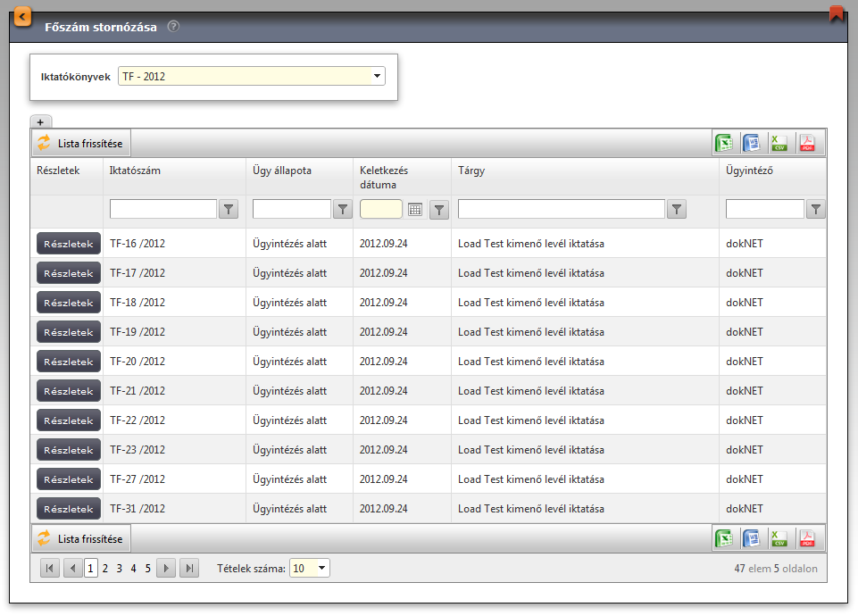Click the date 2012.09.24 in the TF-22 row
Screen dimensions: 858x616
pos(384,420)
